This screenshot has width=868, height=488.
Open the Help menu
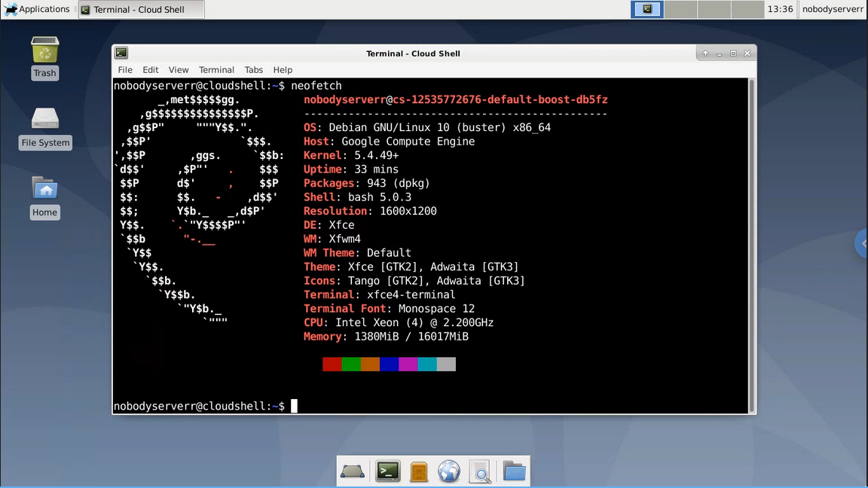click(x=283, y=69)
